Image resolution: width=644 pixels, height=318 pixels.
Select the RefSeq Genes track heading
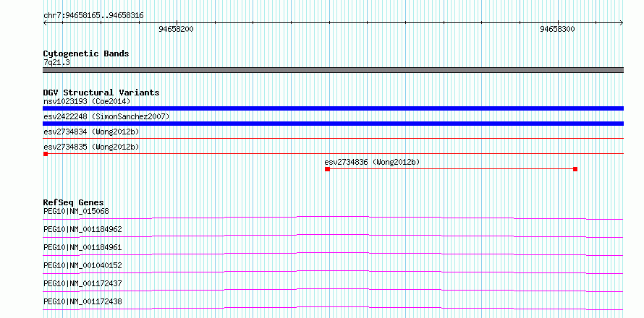(74, 202)
